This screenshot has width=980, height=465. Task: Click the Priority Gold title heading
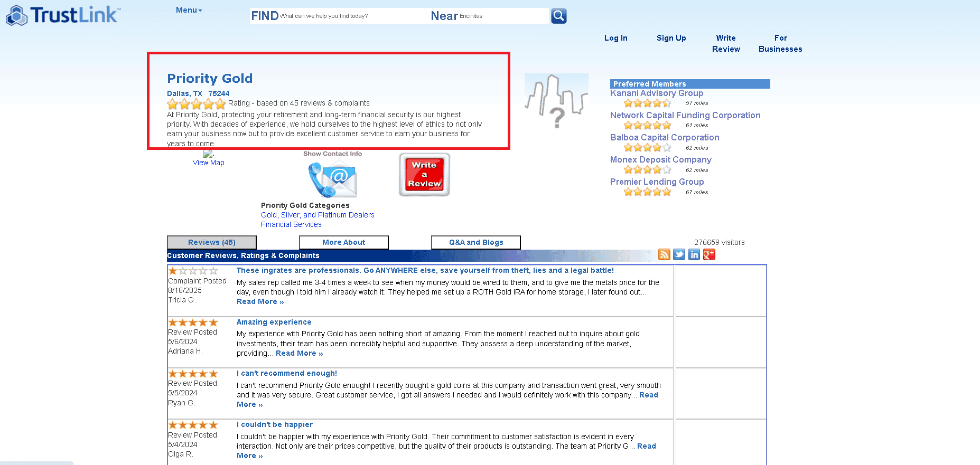point(210,78)
